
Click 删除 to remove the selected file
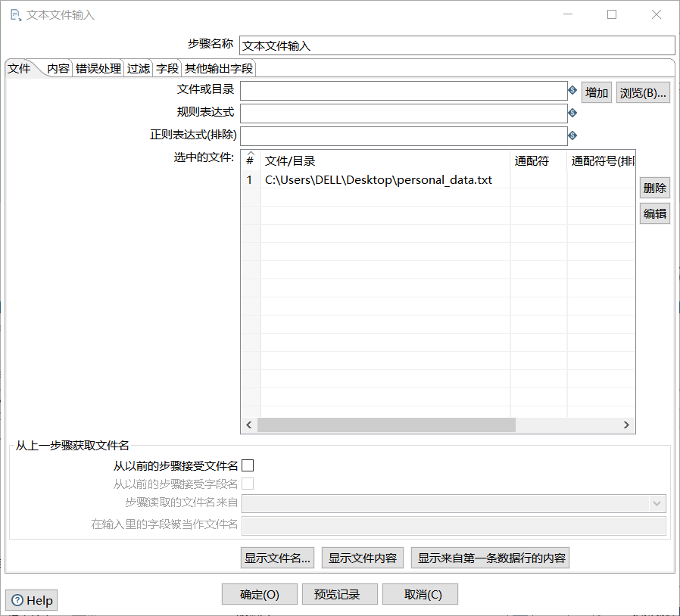coord(654,187)
